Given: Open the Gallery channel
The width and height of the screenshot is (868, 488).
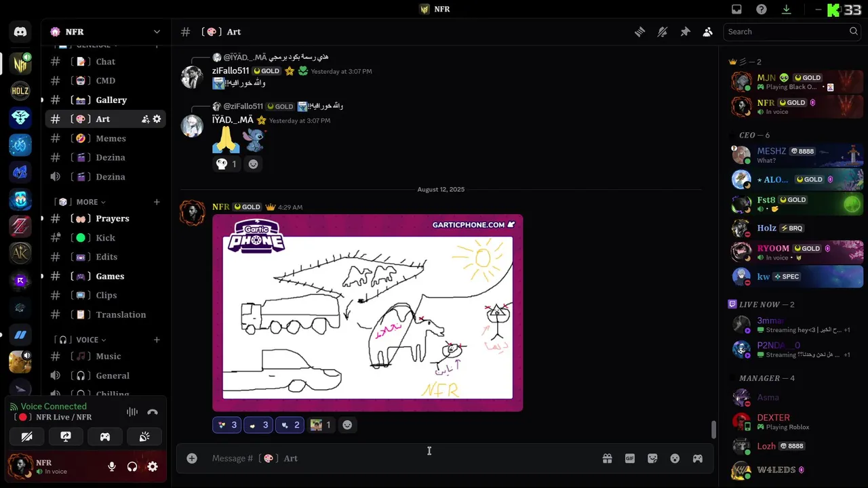Looking at the screenshot, I should pos(105,100).
